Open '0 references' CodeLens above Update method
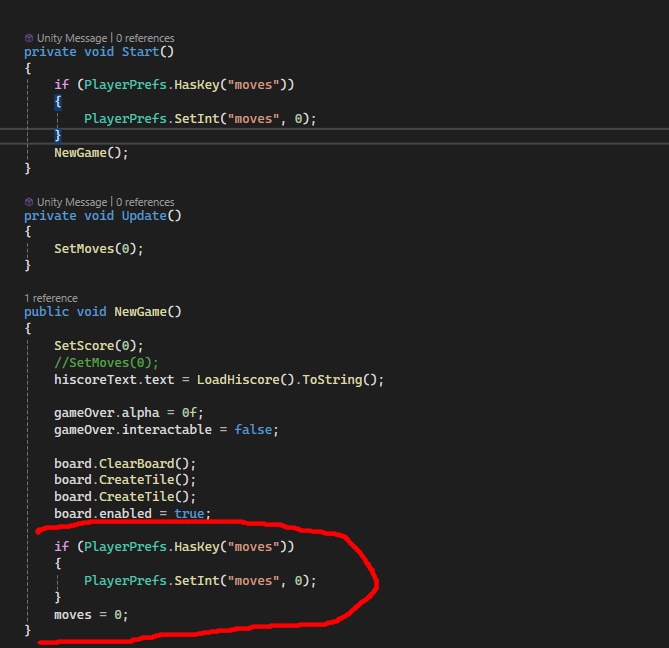This screenshot has width=669, height=648. tap(145, 202)
